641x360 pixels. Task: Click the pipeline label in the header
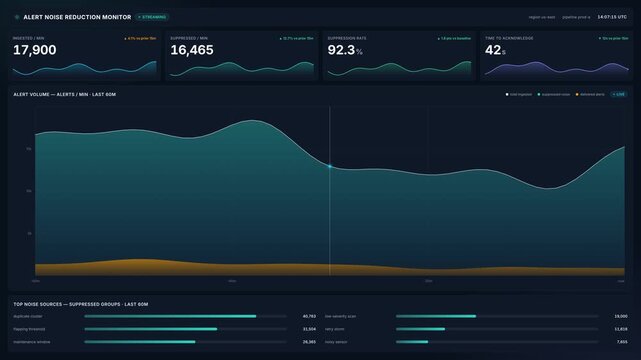pos(576,17)
